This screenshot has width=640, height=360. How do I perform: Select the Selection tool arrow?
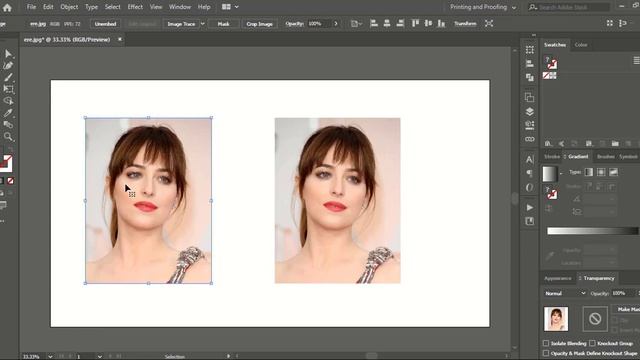point(8,54)
